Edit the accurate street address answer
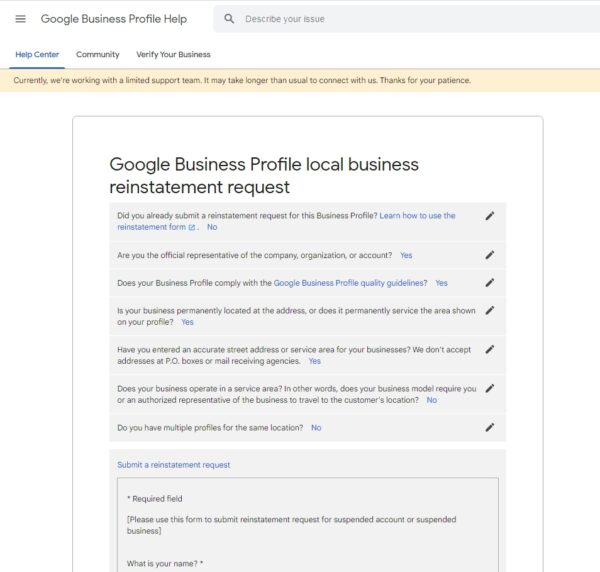Image resolution: width=600 pixels, height=572 pixels. click(489, 349)
